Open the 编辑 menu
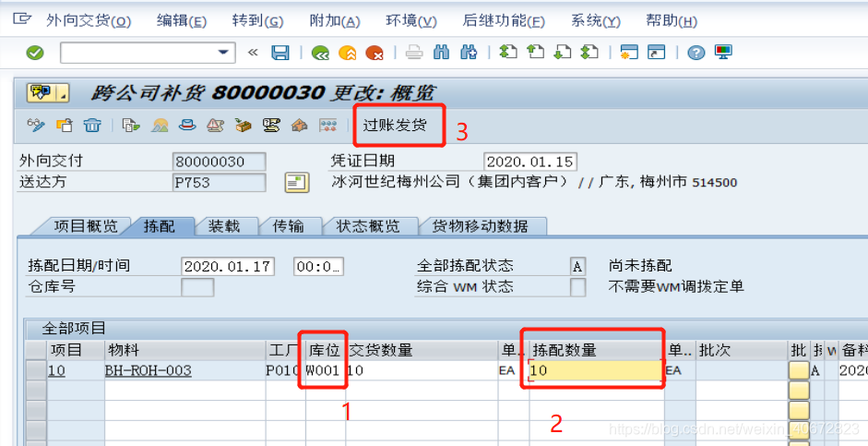This screenshot has width=868, height=446. tap(181, 21)
